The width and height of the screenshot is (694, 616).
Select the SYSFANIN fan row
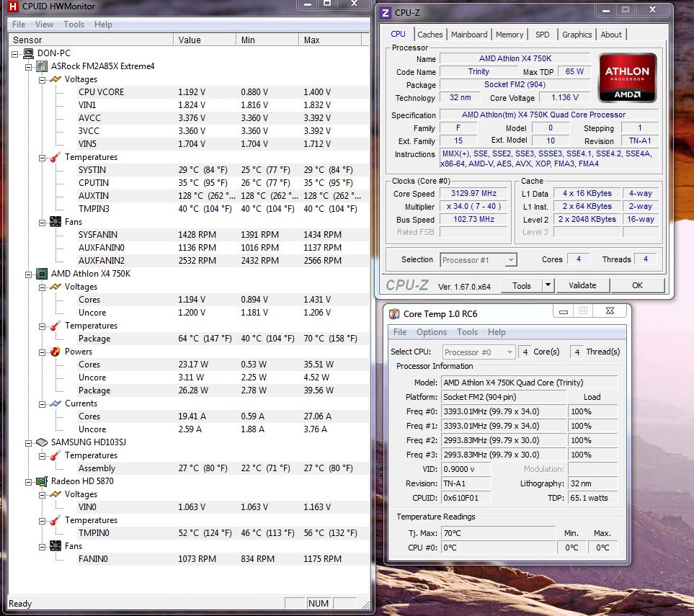(x=223, y=235)
